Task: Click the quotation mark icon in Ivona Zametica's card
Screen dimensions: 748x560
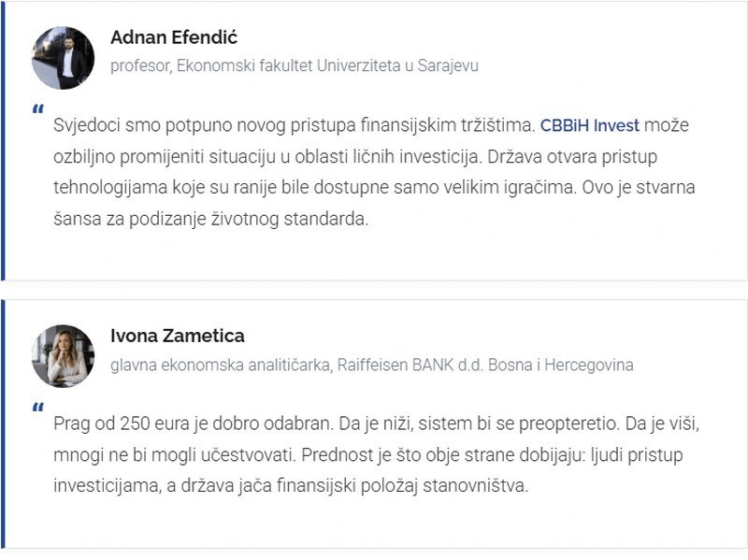Action: (x=37, y=407)
